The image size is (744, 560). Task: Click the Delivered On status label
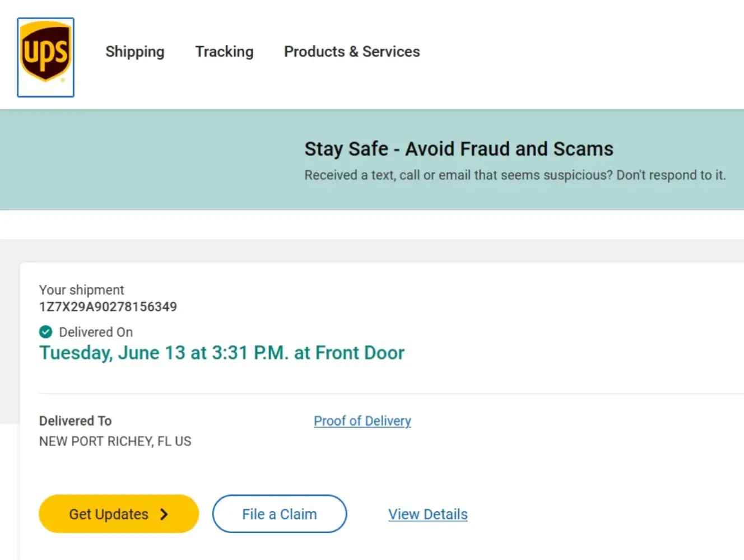click(x=96, y=332)
